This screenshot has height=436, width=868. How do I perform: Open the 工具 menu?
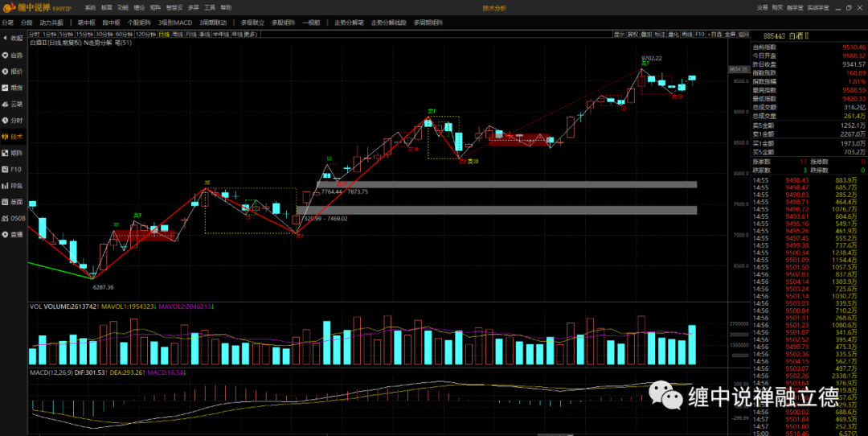(x=210, y=8)
